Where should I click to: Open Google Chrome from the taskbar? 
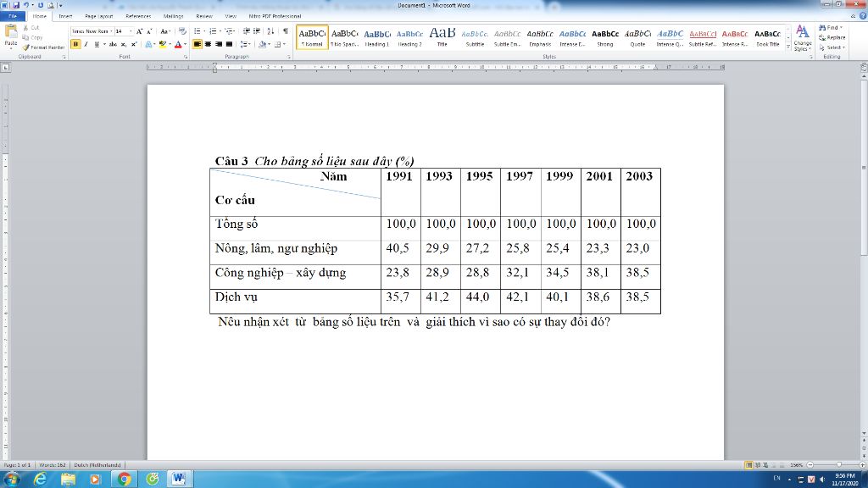click(x=124, y=480)
